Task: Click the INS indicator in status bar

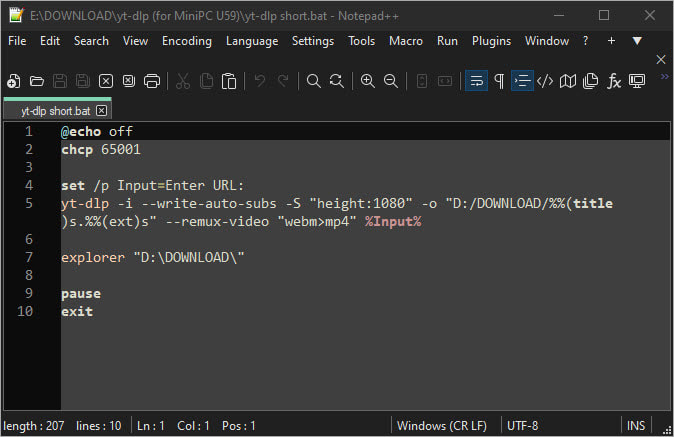Action: 636,426
